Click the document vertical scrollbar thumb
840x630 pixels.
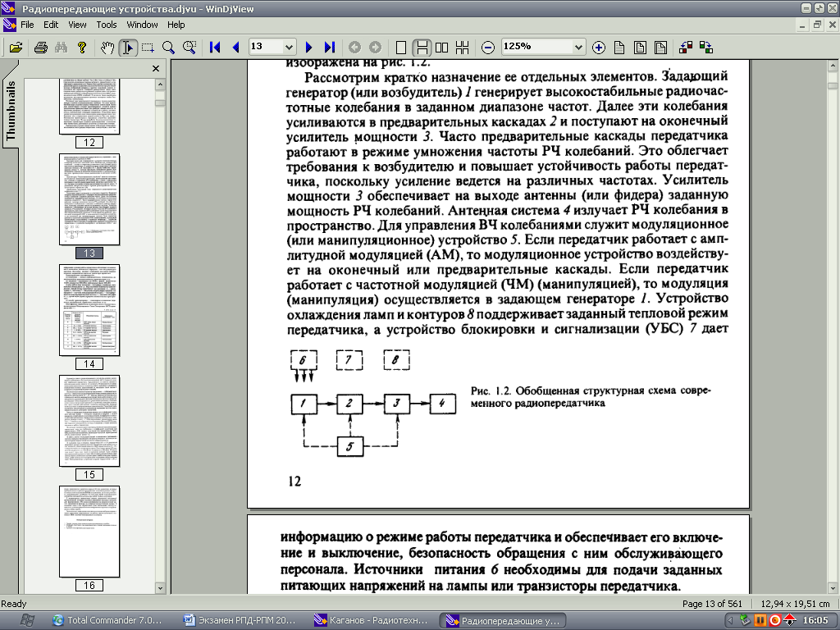833,85
